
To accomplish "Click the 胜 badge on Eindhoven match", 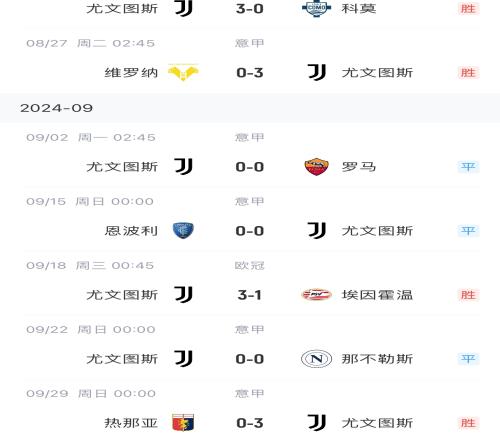I will [468, 295].
